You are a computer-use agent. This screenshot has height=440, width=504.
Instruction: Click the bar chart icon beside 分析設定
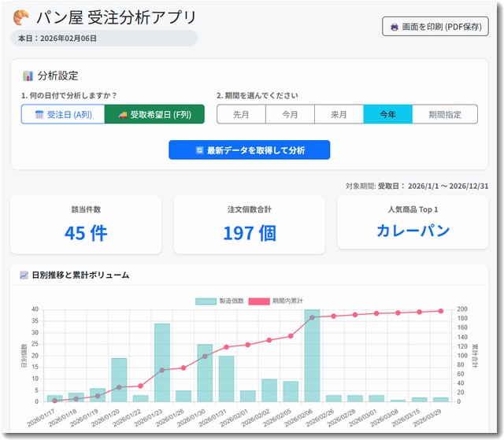pyautogui.click(x=28, y=76)
